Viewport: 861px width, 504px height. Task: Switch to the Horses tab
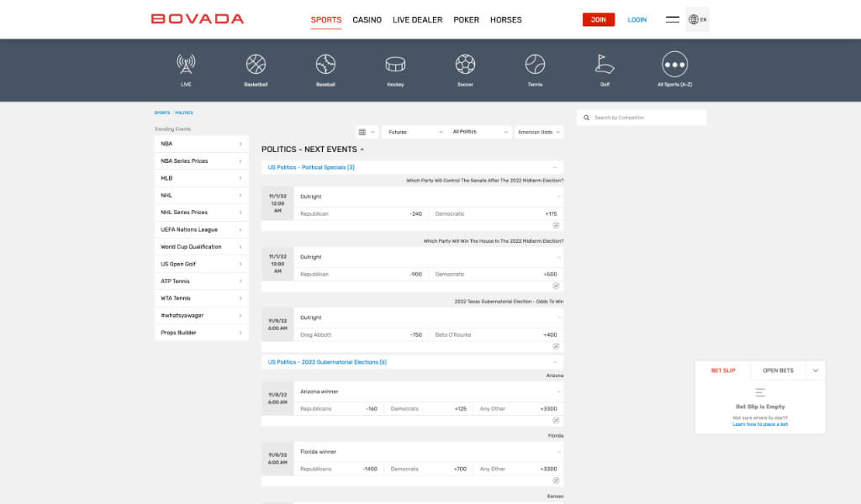505,20
